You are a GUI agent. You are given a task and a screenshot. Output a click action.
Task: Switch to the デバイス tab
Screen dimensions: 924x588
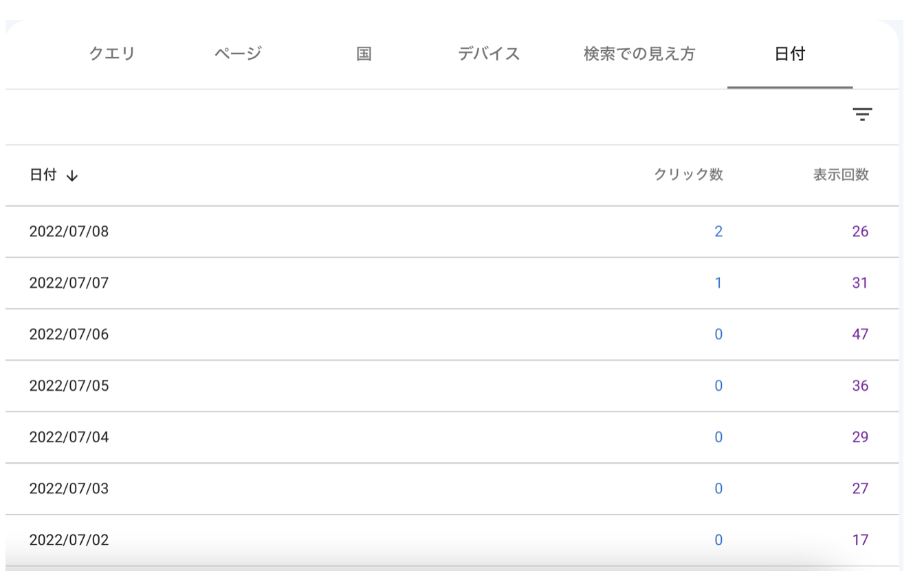coord(489,54)
